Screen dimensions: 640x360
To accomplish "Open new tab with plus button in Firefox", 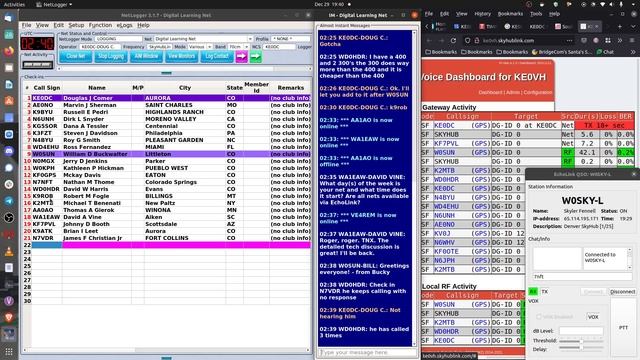I will [x=620, y=26].
